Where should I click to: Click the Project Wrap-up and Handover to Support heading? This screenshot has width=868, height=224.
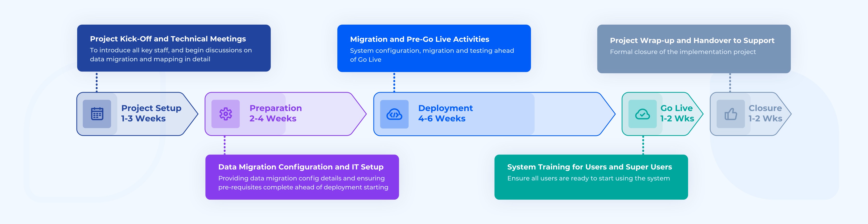coord(692,41)
